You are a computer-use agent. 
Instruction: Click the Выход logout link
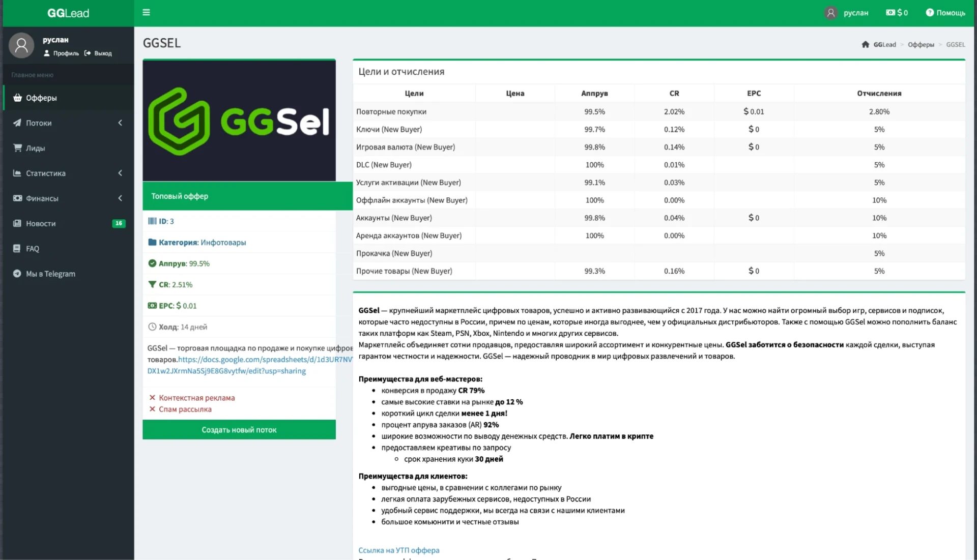[98, 53]
